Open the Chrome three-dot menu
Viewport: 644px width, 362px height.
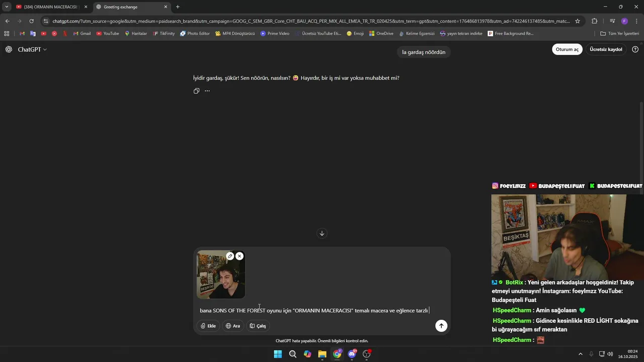tap(636, 21)
